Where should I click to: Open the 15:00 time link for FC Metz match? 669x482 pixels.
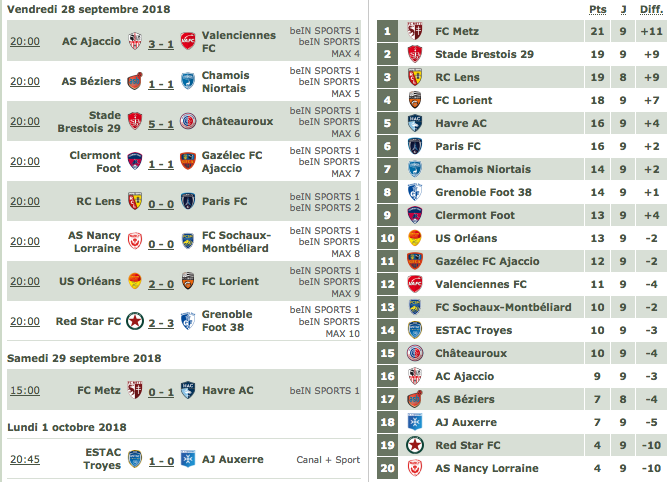(25, 390)
